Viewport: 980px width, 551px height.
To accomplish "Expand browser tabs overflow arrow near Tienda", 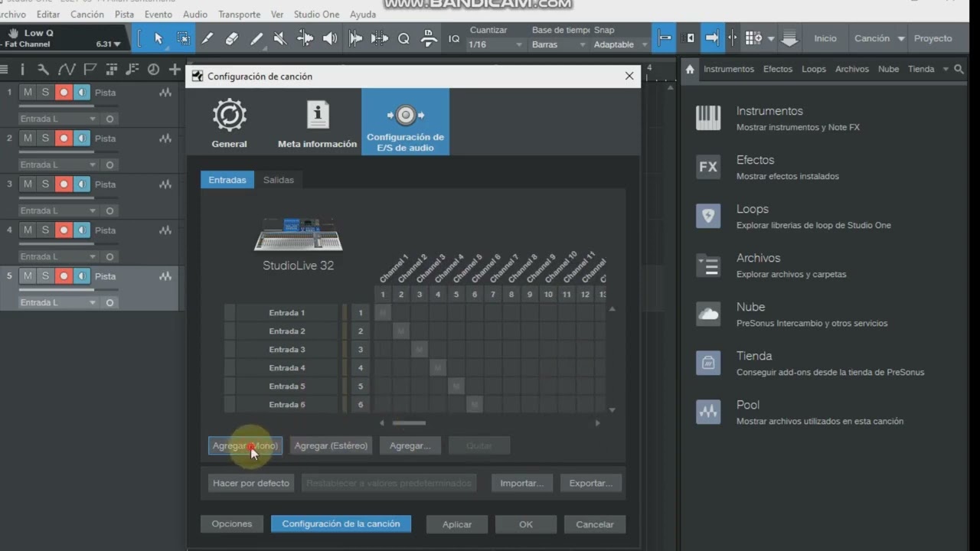I will point(946,69).
